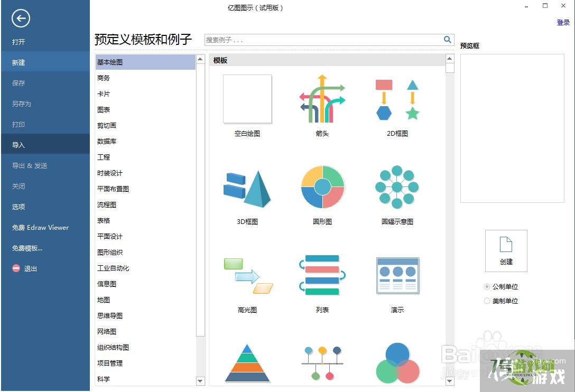Choose the 2D框图 template icon

[397, 100]
